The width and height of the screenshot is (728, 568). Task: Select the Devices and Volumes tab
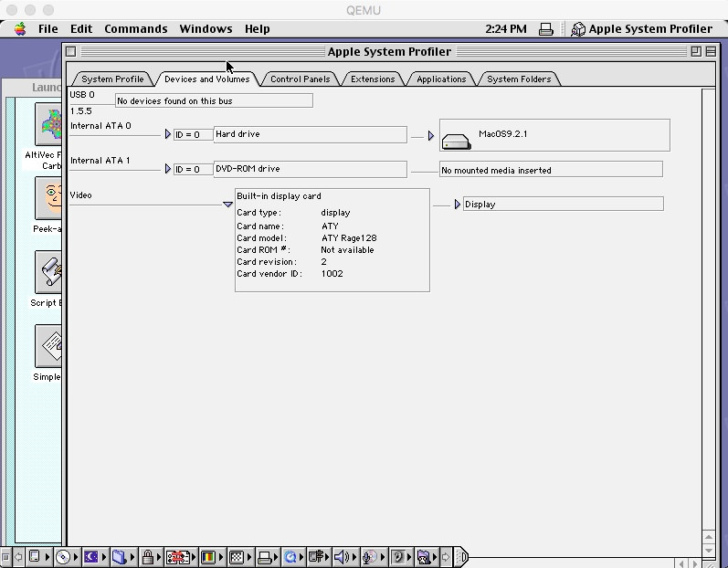[x=207, y=79]
